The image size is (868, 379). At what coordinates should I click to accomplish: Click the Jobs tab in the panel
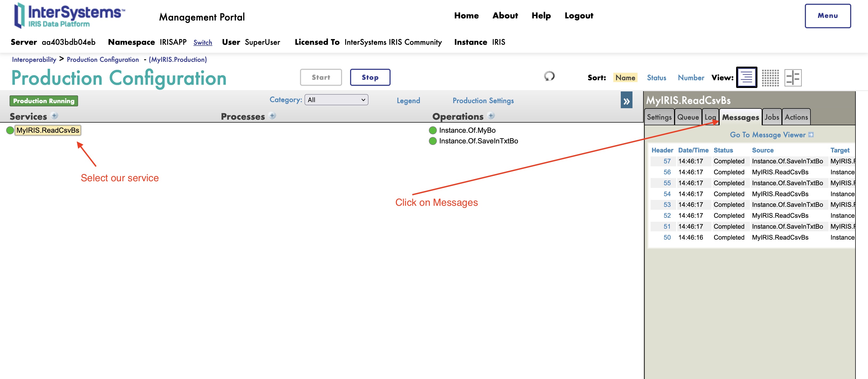click(771, 116)
